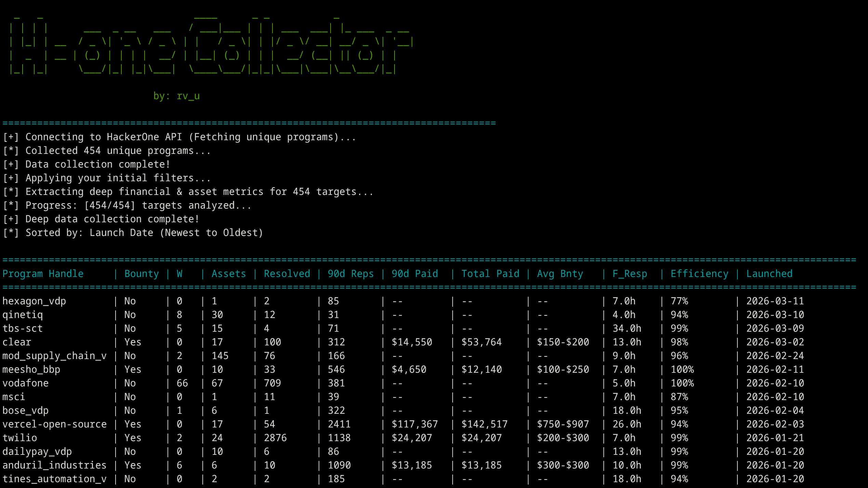
Task: Click the qinetiq program handle
Action: (22, 315)
